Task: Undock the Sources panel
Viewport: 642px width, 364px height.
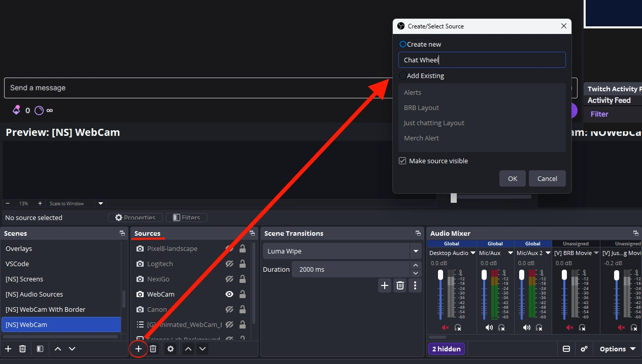Action: coord(252,233)
